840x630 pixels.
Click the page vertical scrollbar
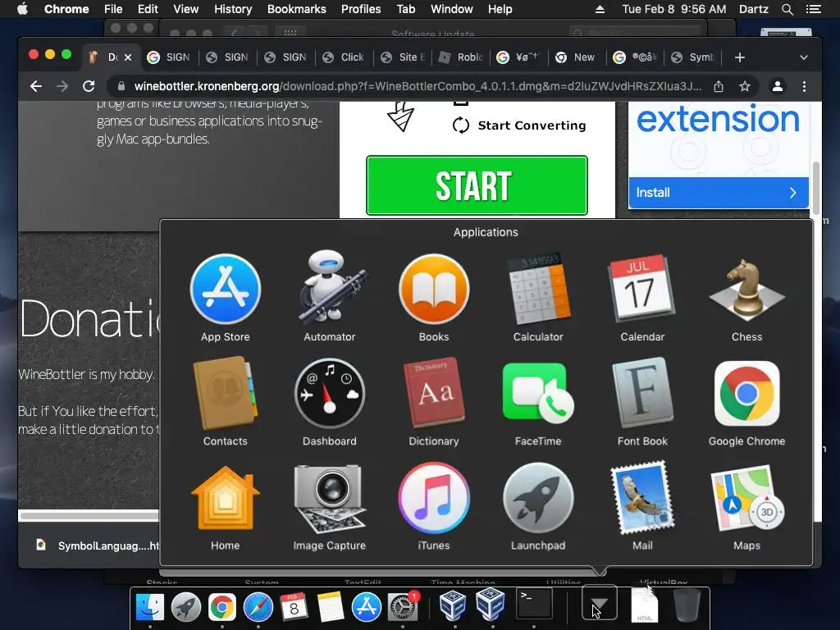click(x=816, y=188)
